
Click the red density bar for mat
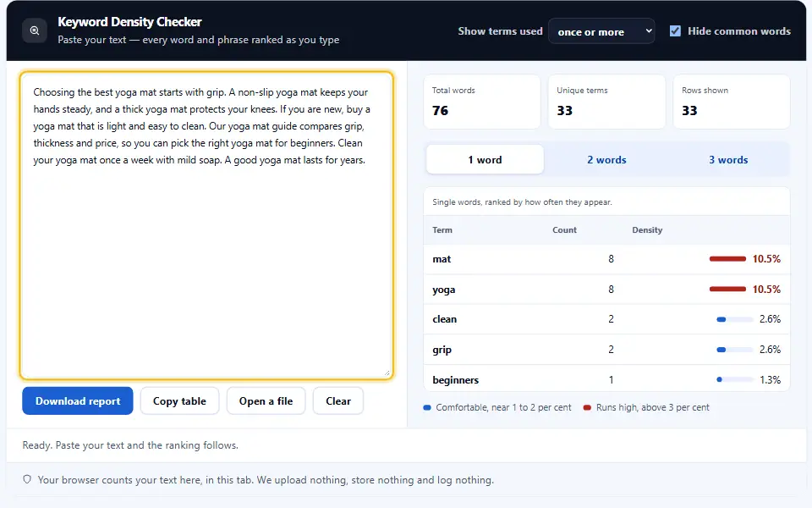coord(727,259)
